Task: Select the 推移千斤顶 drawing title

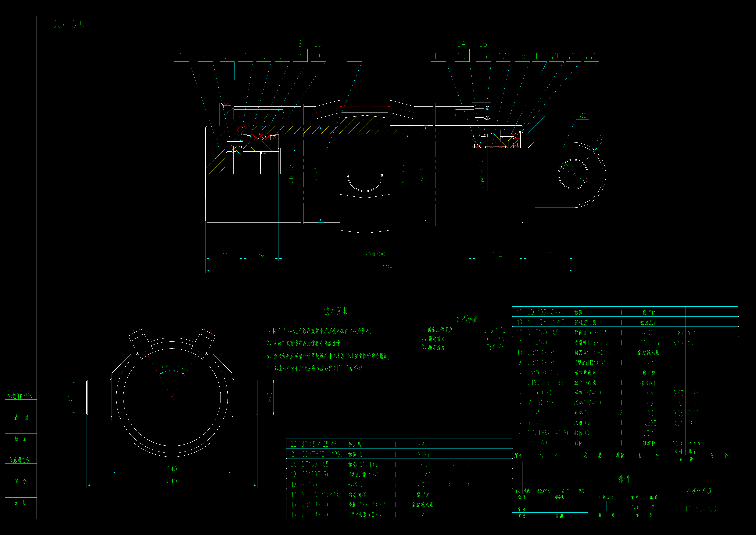Action: 699,491
